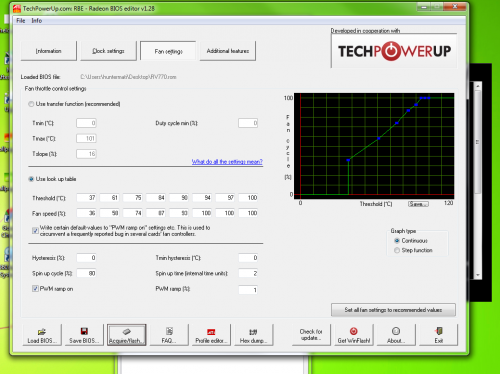Set all fan settings to recommended values
Screen dimensions: 500x374
pyautogui.click(x=393, y=310)
